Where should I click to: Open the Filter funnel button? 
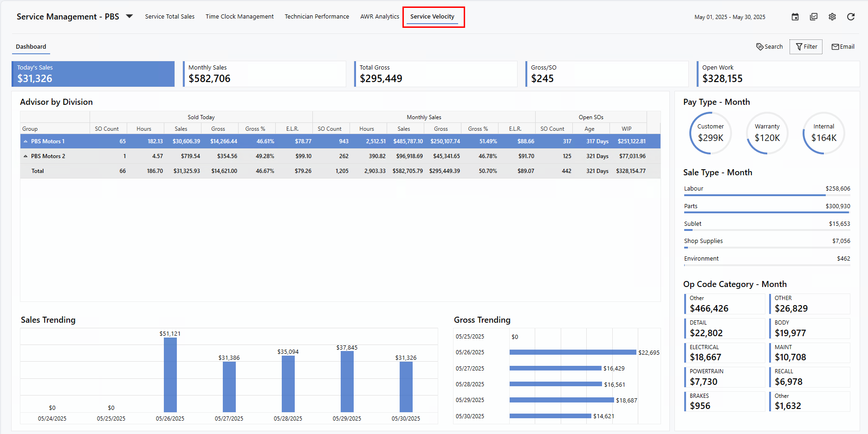tap(806, 47)
